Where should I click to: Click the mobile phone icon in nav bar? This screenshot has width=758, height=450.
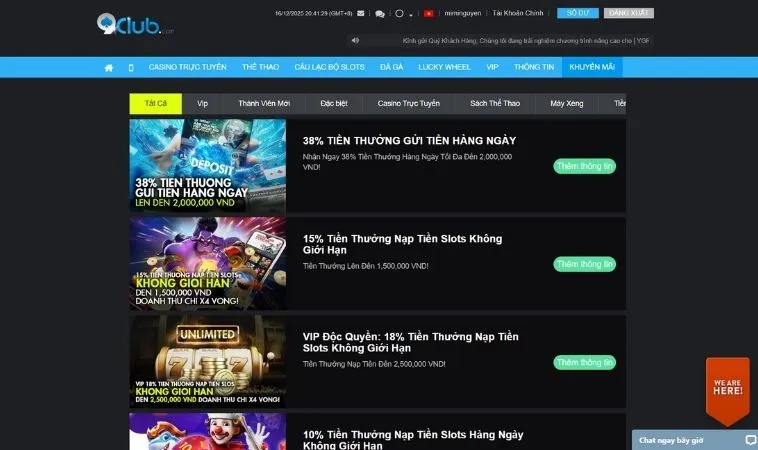pos(131,68)
